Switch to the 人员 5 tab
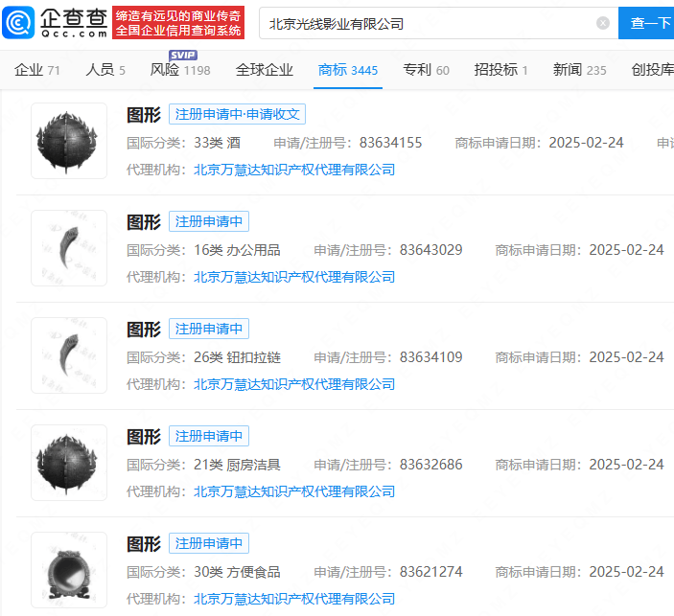The width and height of the screenshot is (674, 616). click(x=105, y=70)
